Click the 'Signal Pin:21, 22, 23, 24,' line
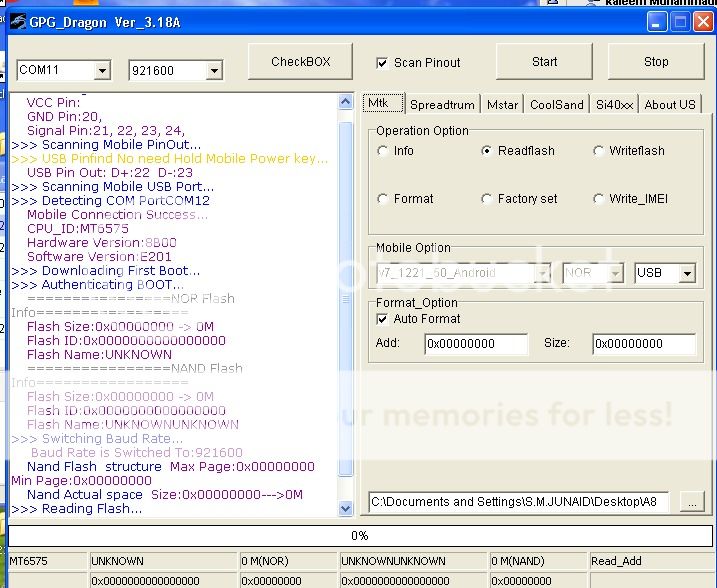Viewport: 717px width, 588px height. pos(106,131)
